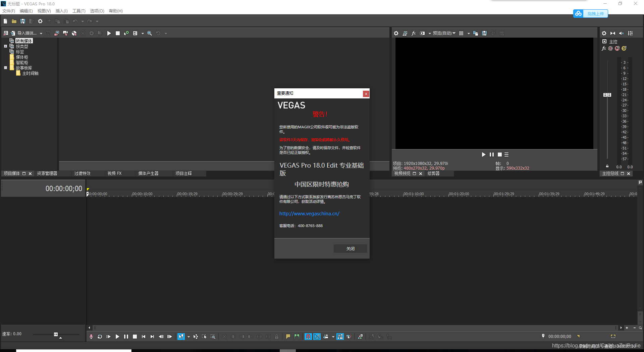Toggle auto ripple icon in bottom toolbar
This screenshot has width=644, height=352.
pos(326,337)
